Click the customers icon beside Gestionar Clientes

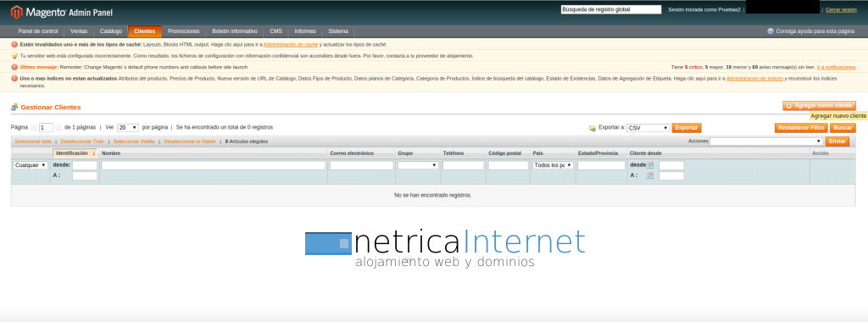point(14,107)
